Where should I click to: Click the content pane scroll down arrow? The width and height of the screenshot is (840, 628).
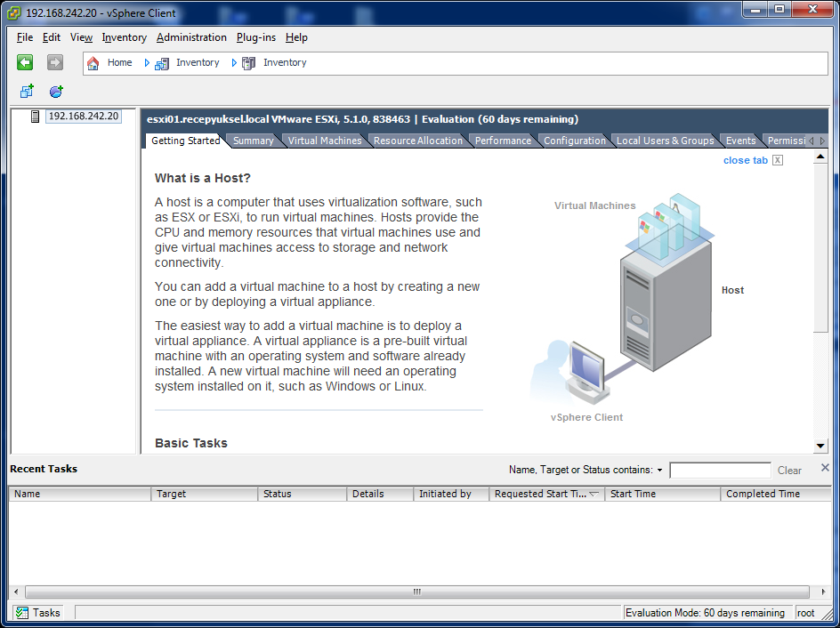tap(820, 446)
